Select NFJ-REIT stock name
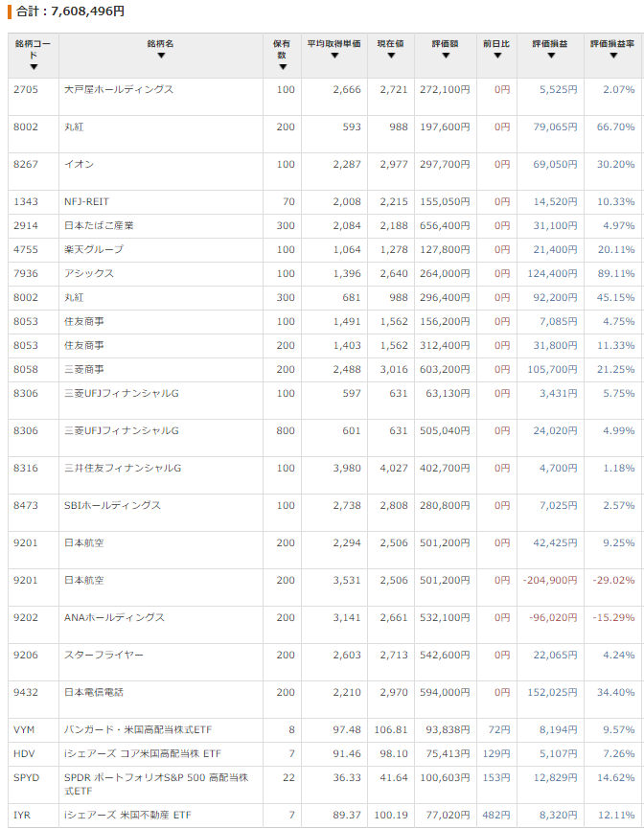 (86, 201)
